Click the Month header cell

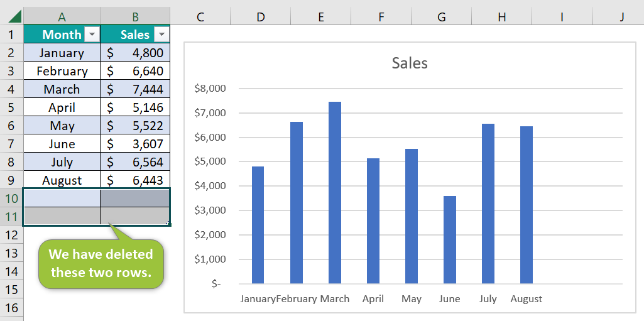click(62, 35)
